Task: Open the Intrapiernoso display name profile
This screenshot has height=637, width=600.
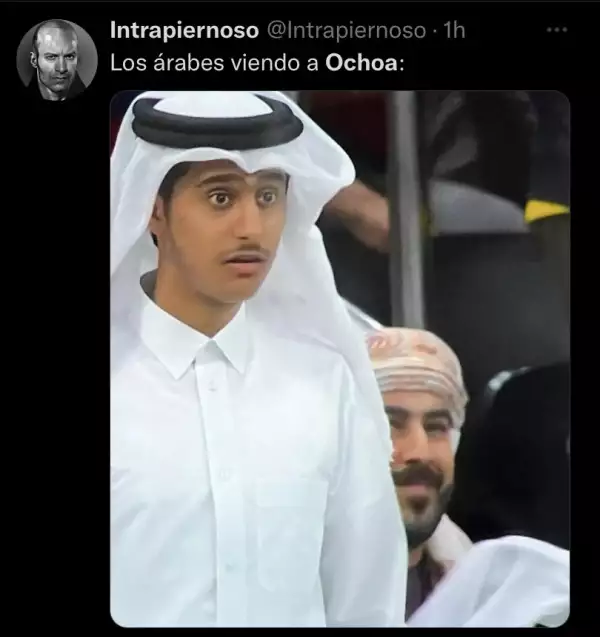Action: 184,31
